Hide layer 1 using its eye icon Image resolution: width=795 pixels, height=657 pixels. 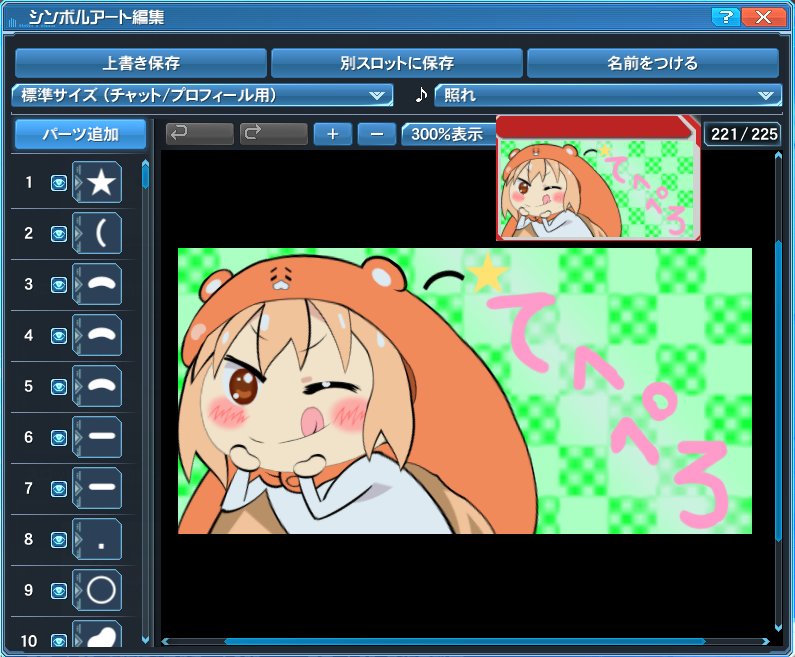coord(59,183)
